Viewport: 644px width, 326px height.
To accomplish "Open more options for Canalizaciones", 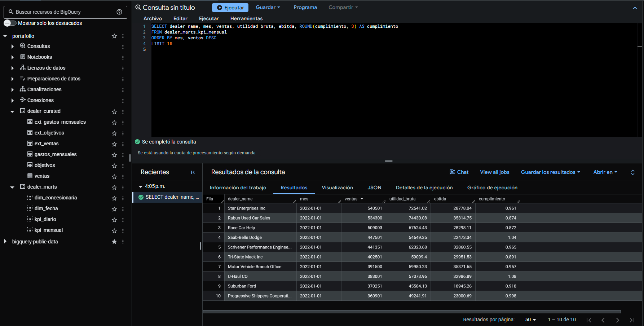I will [123, 90].
